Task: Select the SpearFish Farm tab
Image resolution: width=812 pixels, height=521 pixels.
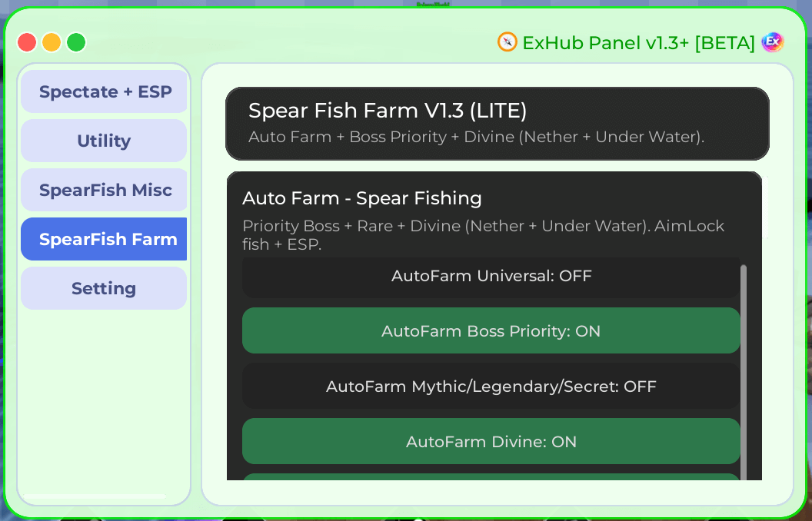Action: tap(105, 240)
